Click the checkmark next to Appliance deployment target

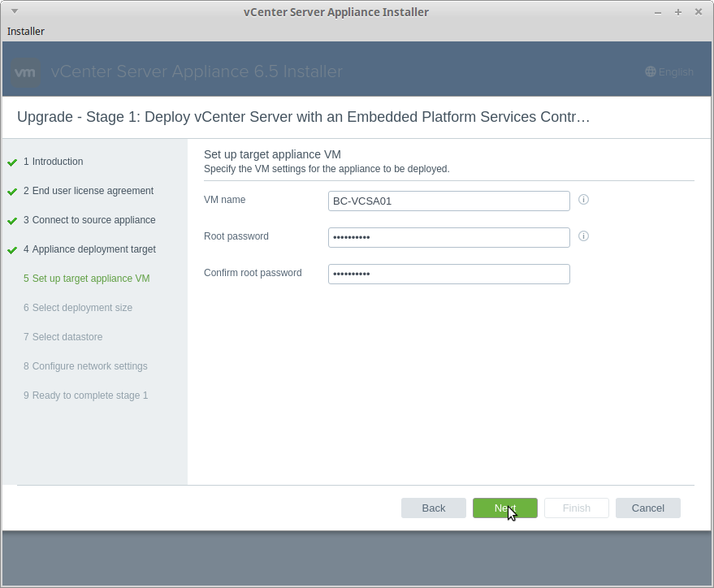click(x=12, y=250)
